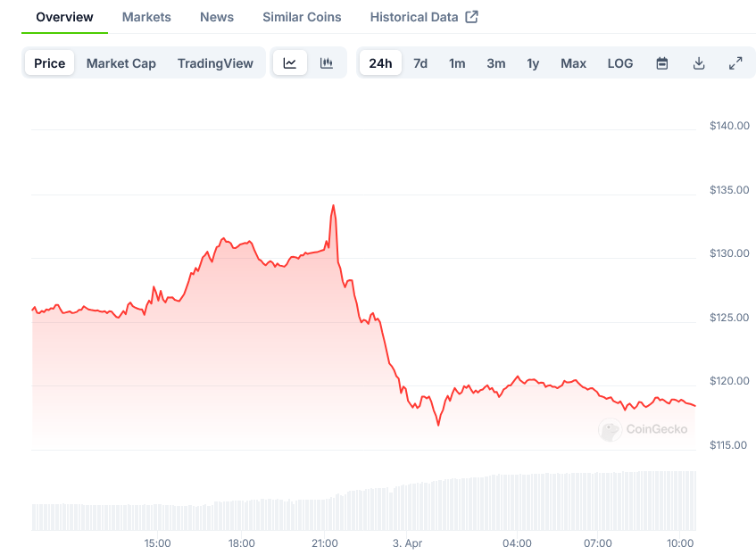This screenshot has height=555, width=756.
Task: Download the chart data
Action: 699,63
